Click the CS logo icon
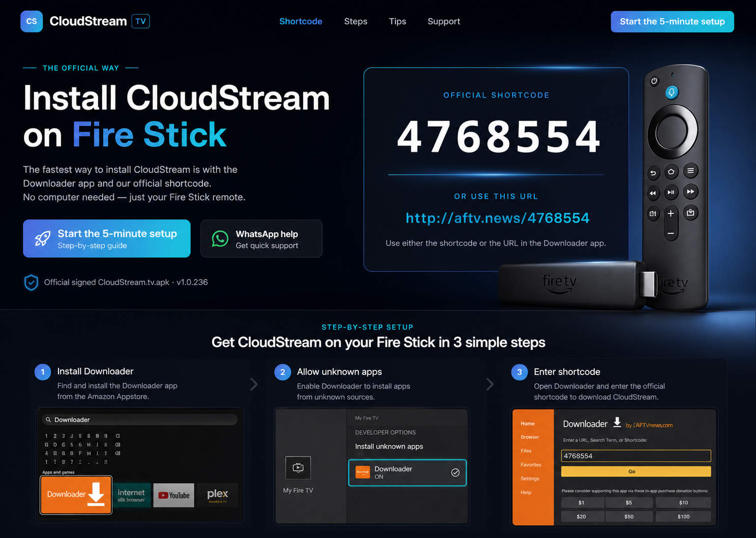 click(x=32, y=21)
